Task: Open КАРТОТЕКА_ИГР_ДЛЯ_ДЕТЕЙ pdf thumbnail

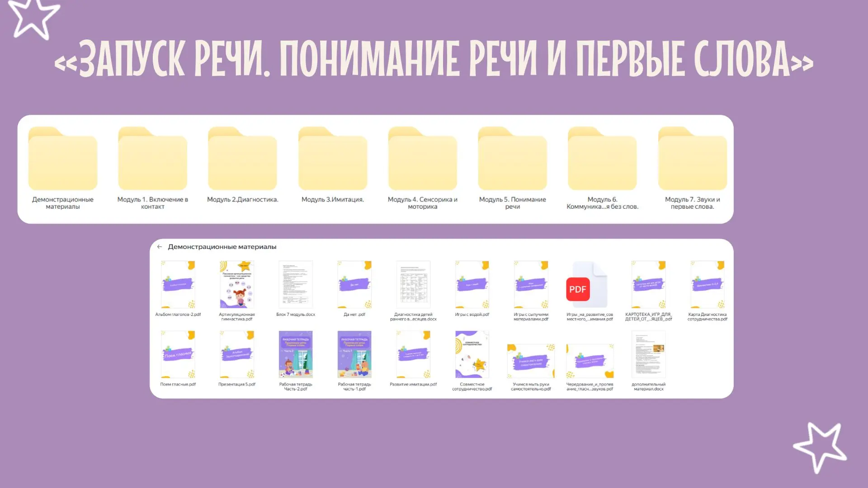Action: (x=648, y=285)
